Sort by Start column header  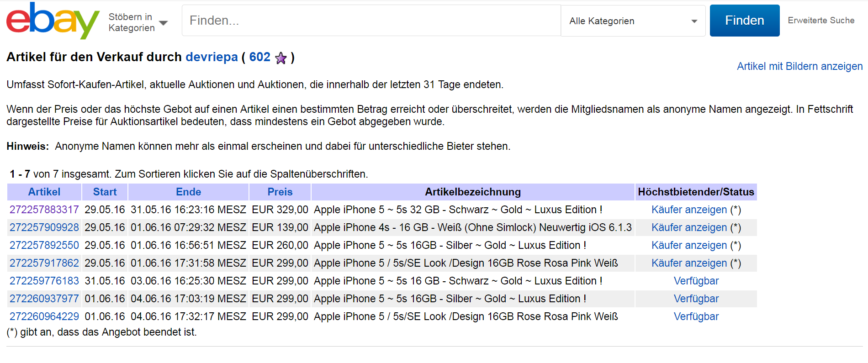(x=105, y=192)
